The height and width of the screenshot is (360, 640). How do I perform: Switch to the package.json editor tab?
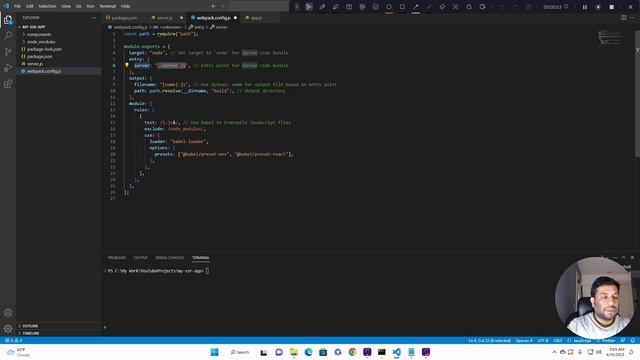[x=124, y=18]
